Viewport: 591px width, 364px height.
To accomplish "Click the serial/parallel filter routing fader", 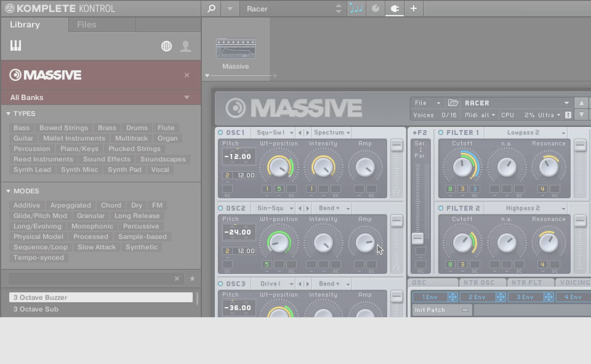I will [x=418, y=238].
